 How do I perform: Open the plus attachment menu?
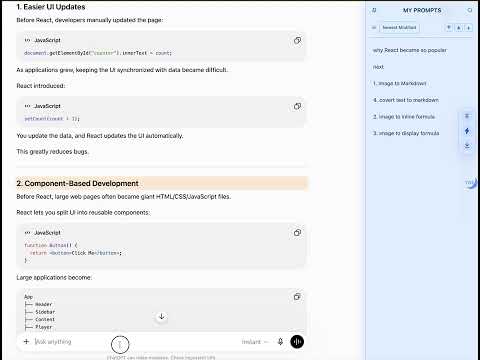coord(26,341)
